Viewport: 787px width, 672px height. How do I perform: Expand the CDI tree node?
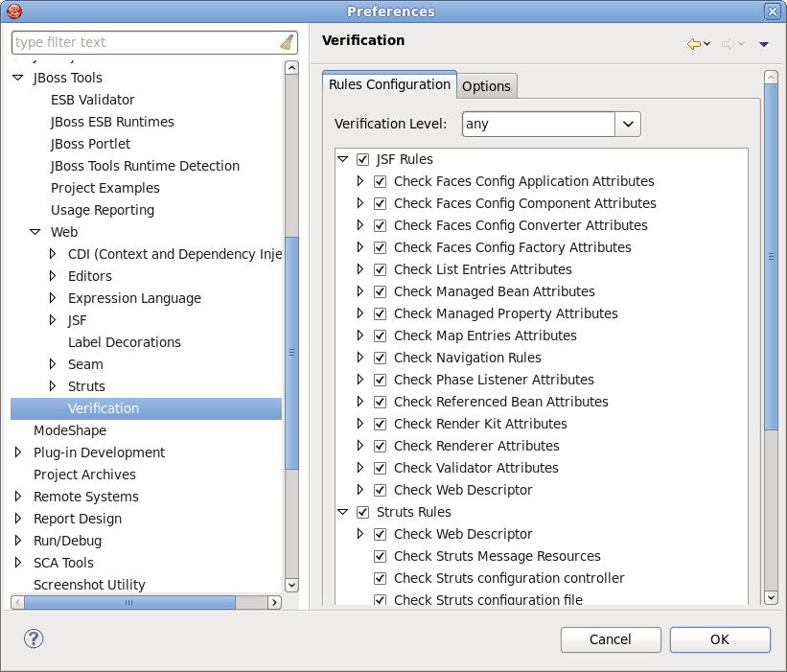(x=52, y=254)
